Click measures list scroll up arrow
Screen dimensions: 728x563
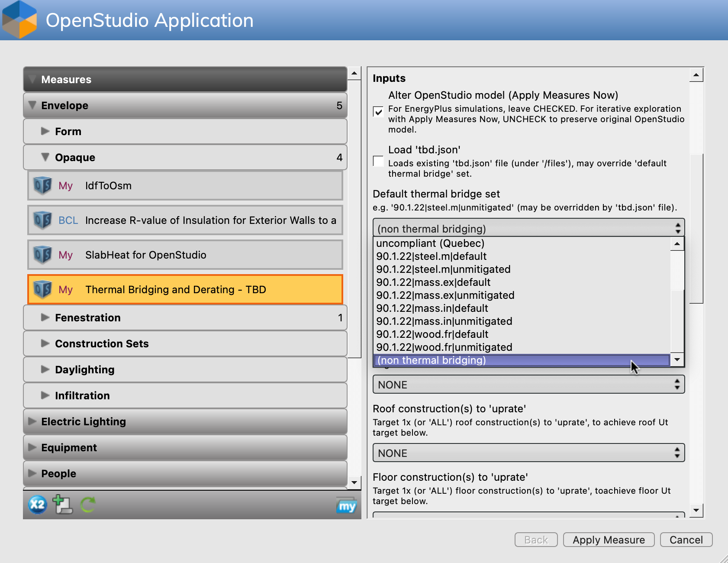[354, 73]
